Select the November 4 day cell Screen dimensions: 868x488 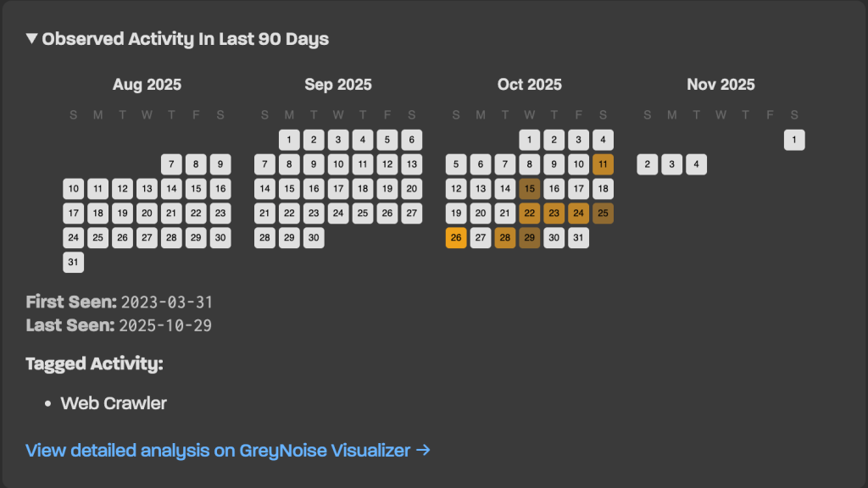pos(696,164)
